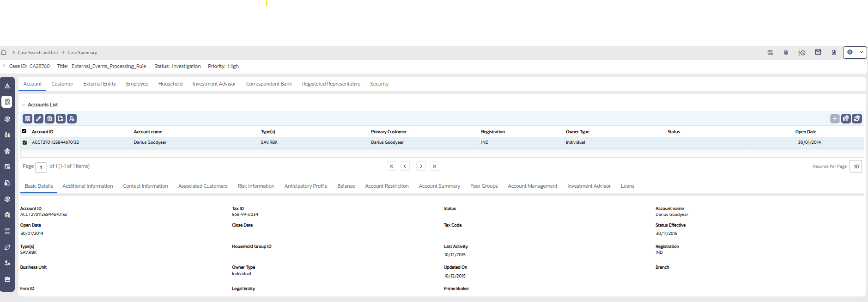Click the document export icon next to the trash
868x302 pixels.
click(x=61, y=119)
